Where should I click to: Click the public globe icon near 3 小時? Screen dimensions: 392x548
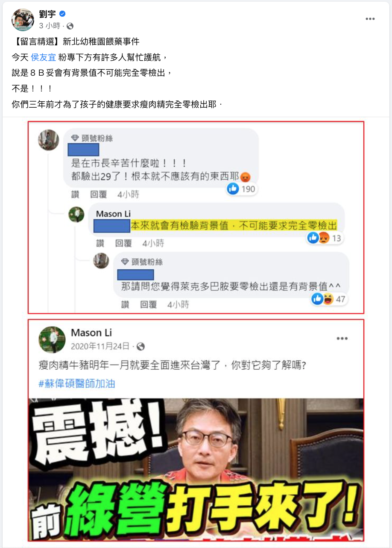click(70, 26)
